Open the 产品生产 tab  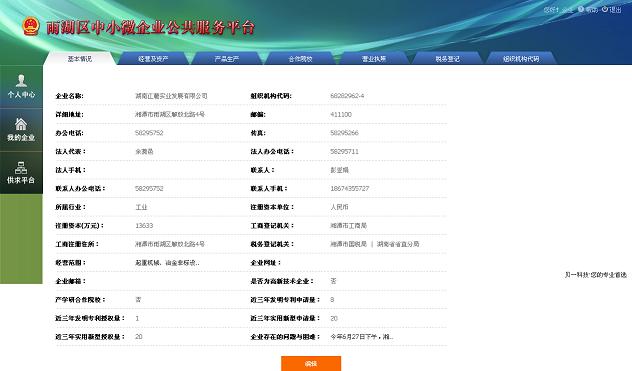[227, 58]
